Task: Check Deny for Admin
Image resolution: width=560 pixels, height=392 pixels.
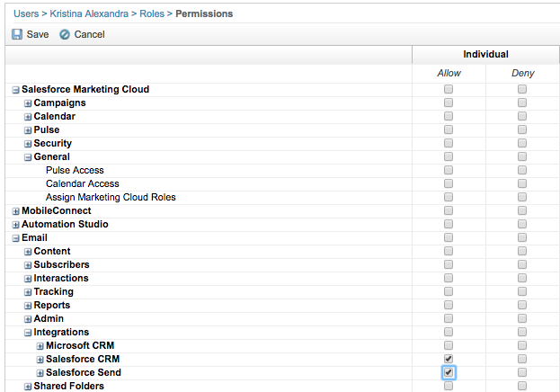Action: point(522,318)
